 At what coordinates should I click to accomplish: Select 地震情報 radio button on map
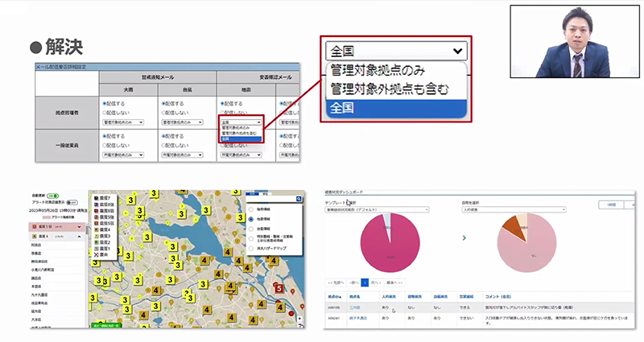(x=253, y=218)
